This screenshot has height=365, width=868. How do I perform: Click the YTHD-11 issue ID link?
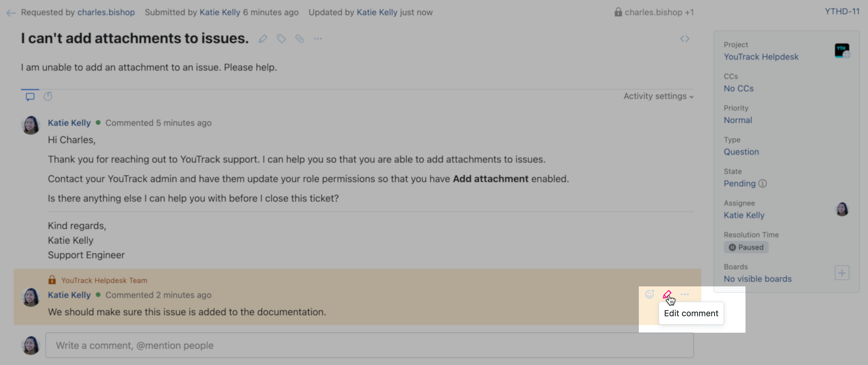(x=842, y=12)
